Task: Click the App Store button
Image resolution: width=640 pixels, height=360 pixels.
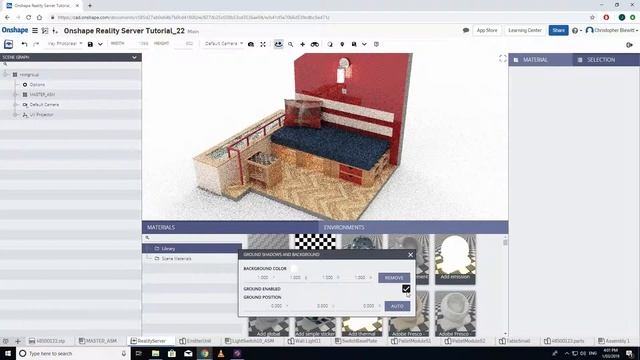Action: pos(487,30)
